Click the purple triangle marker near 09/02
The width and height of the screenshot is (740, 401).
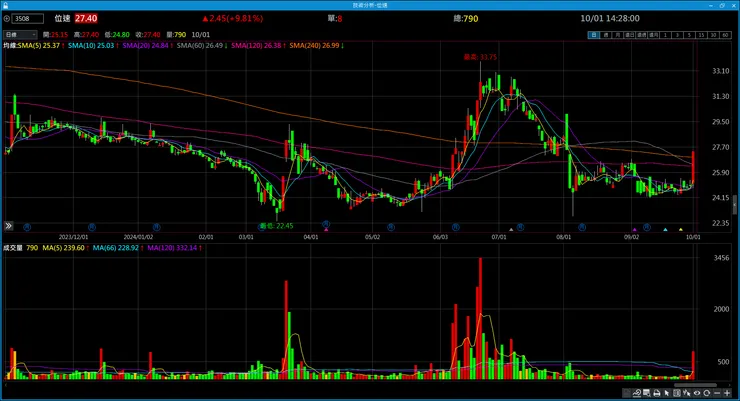click(634, 230)
